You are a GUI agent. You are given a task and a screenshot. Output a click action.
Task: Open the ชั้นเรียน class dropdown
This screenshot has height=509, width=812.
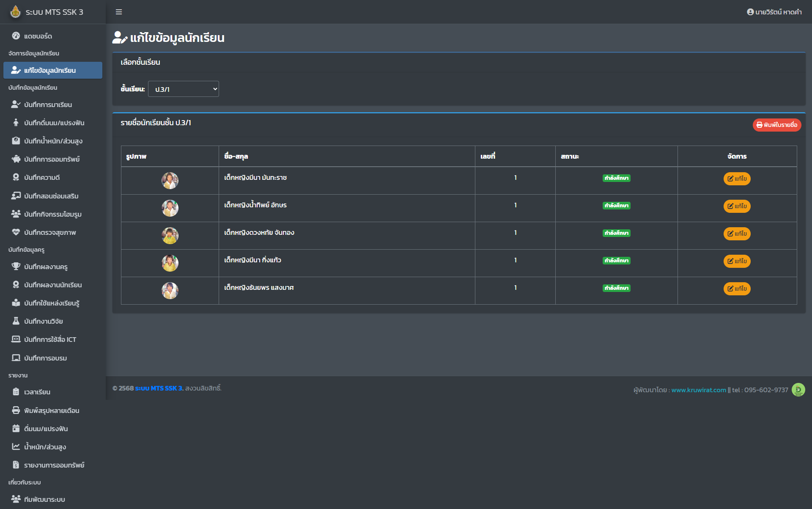point(184,89)
